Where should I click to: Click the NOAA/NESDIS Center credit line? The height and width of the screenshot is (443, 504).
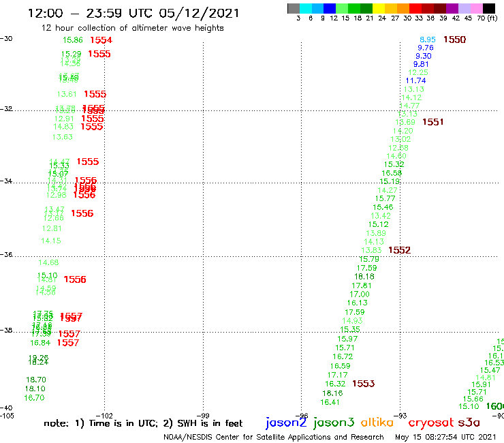(274, 438)
